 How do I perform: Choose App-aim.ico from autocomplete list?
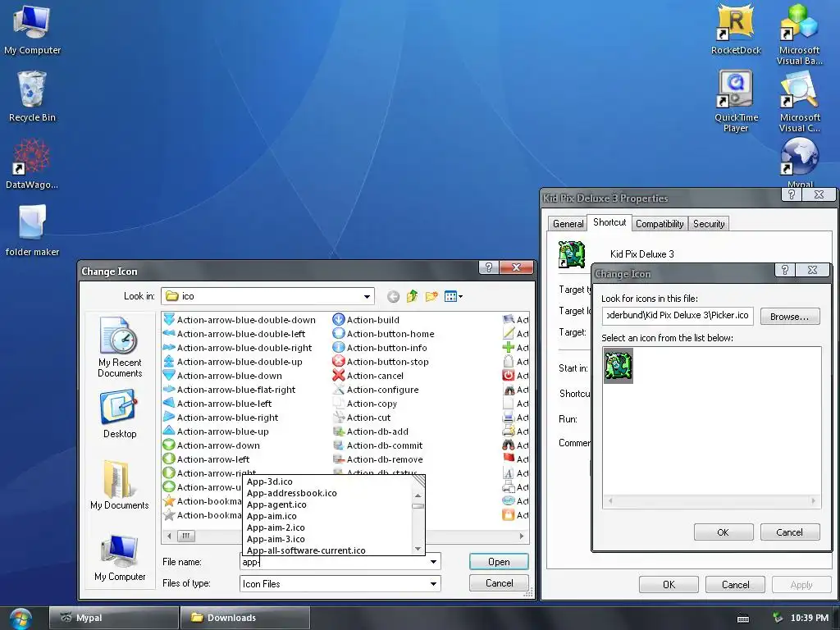[x=329, y=516]
